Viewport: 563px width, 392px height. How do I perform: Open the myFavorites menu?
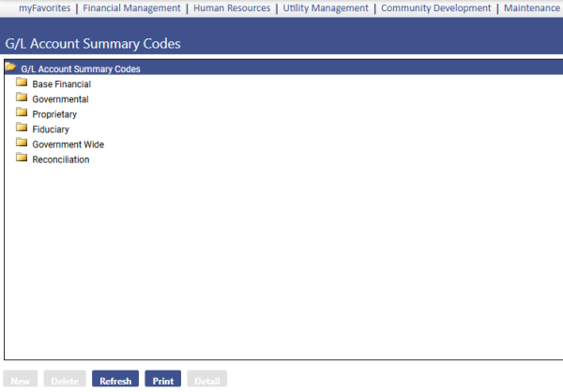pos(45,8)
